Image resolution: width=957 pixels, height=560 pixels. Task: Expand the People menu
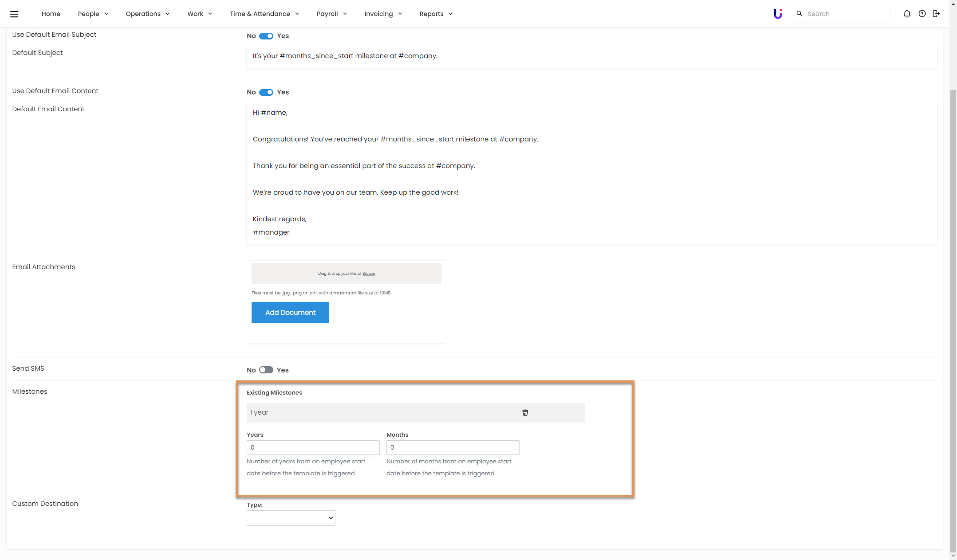[x=93, y=14]
